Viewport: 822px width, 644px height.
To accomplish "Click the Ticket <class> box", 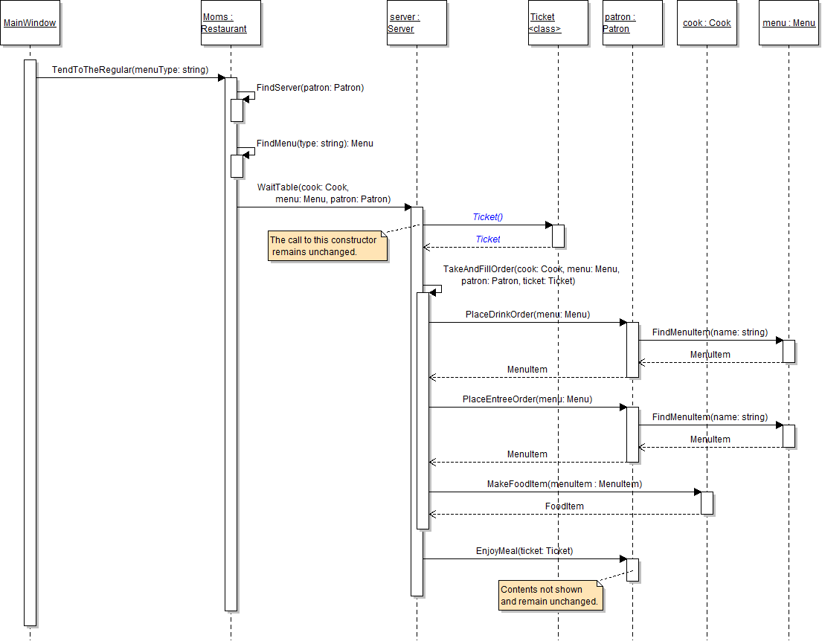I will pos(558,23).
